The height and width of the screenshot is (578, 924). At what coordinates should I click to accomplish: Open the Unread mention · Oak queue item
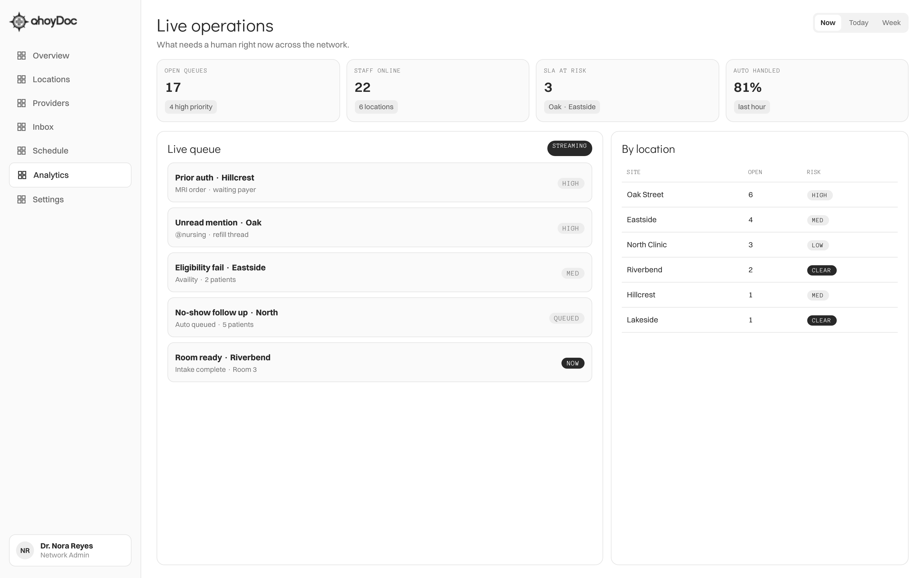pyautogui.click(x=380, y=227)
